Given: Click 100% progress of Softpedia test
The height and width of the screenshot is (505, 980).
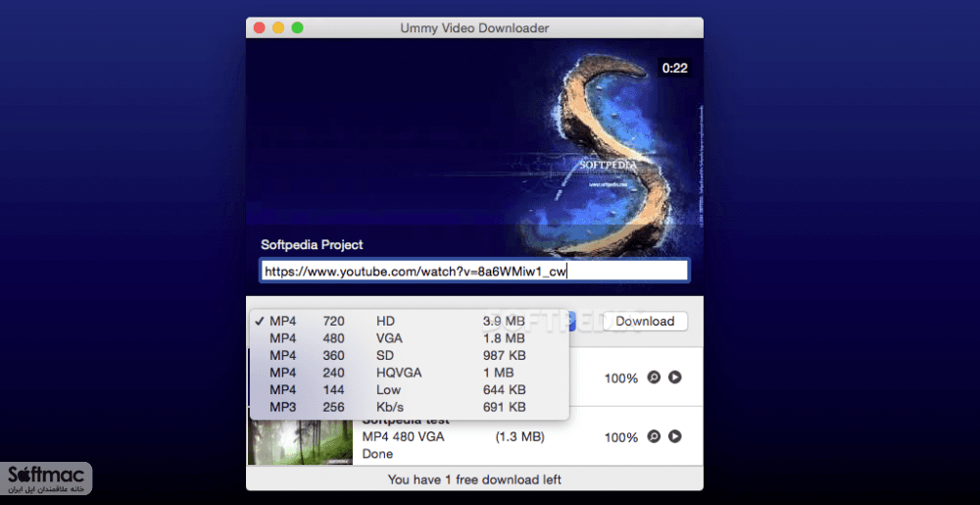Looking at the screenshot, I should [x=621, y=437].
